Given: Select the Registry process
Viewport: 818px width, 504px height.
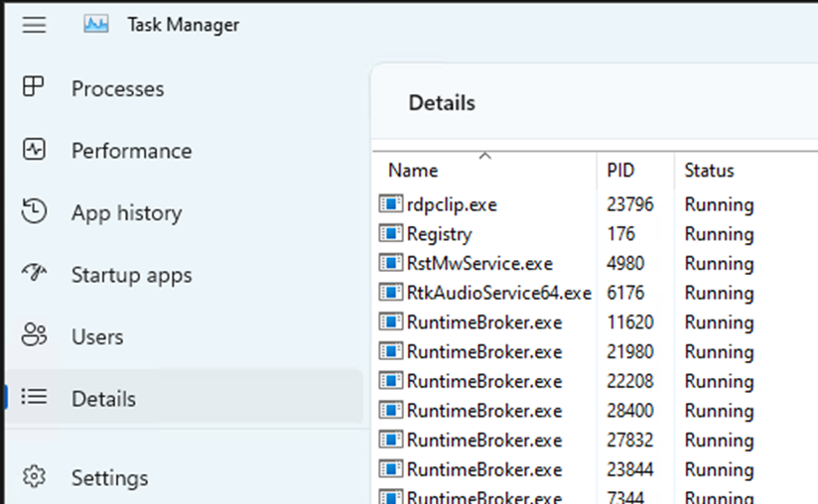Looking at the screenshot, I should tap(439, 234).
